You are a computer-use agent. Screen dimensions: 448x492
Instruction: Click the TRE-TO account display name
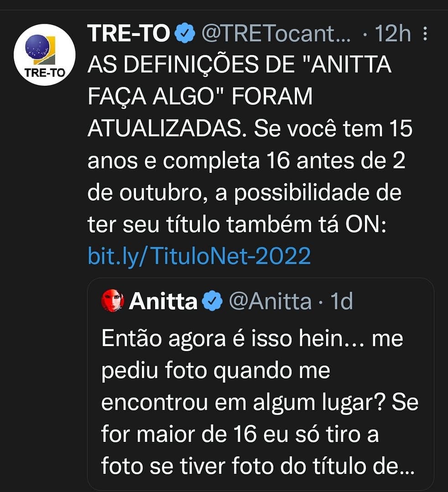(x=128, y=34)
